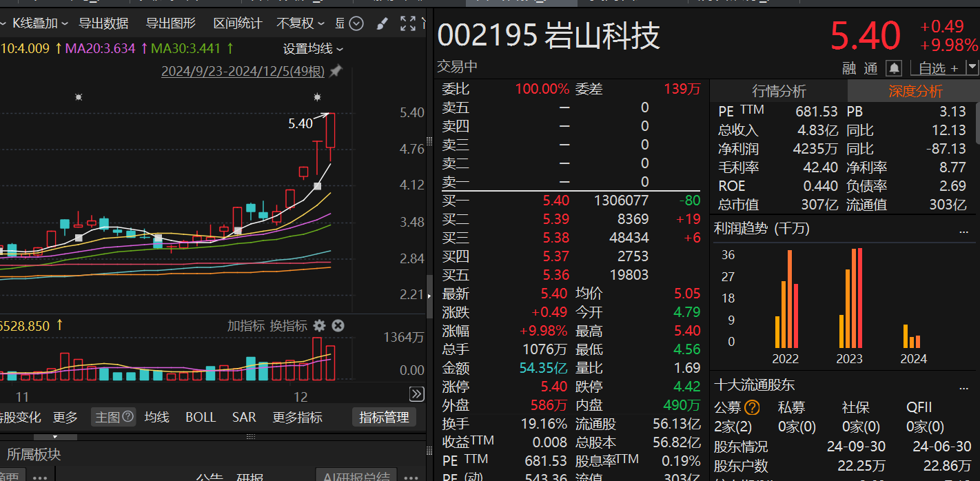980x481 pixels.
Task: Click the 融 margin trading badge
Action: point(849,68)
